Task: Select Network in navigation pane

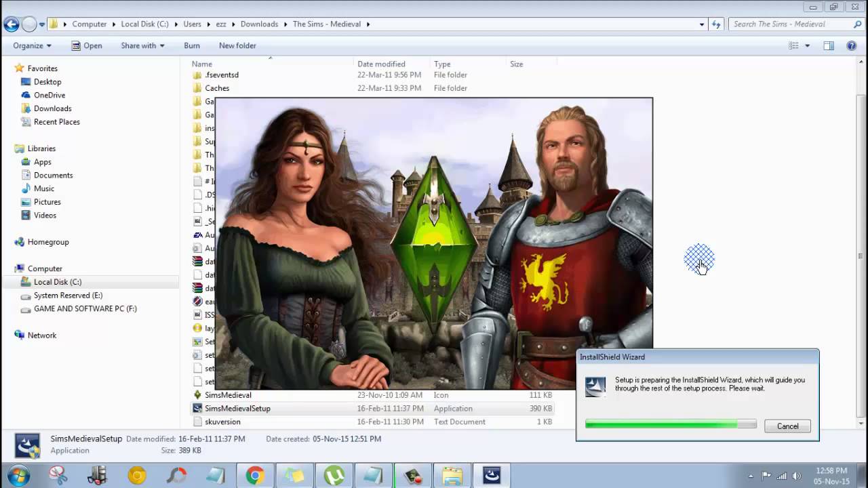Action: [41, 335]
